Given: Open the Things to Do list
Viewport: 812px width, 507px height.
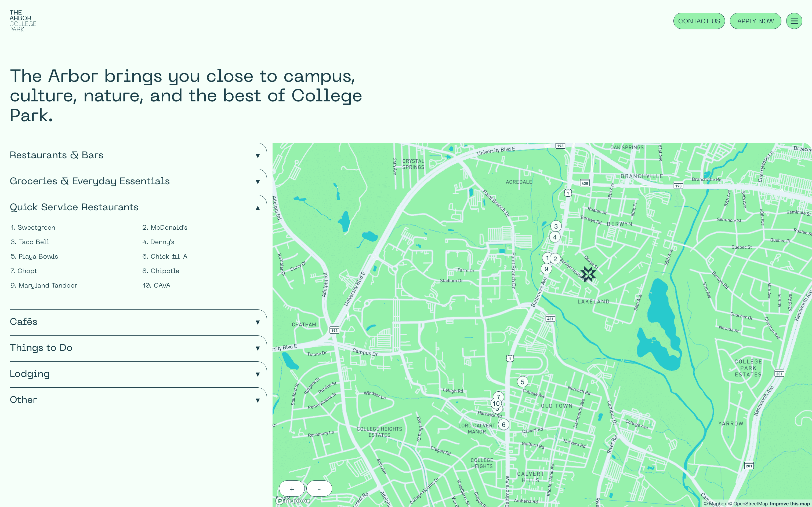Looking at the screenshot, I should [134, 348].
